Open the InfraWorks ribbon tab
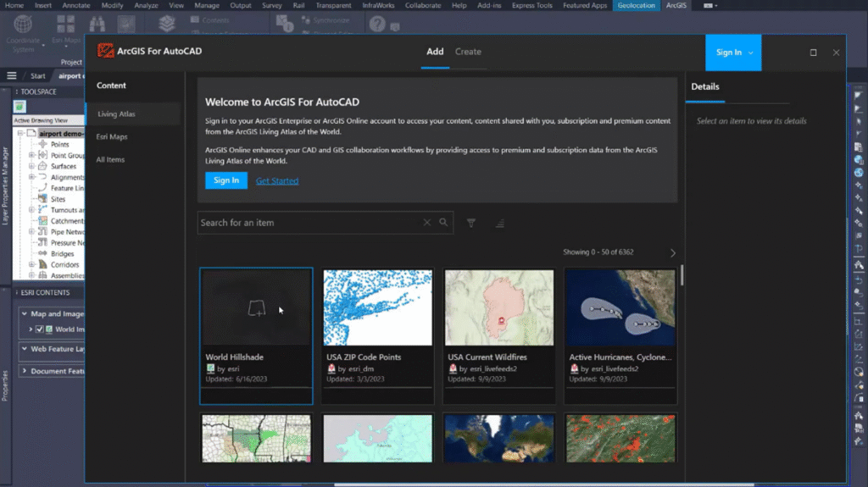This screenshot has height=487, width=868. pyautogui.click(x=378, y=5)
